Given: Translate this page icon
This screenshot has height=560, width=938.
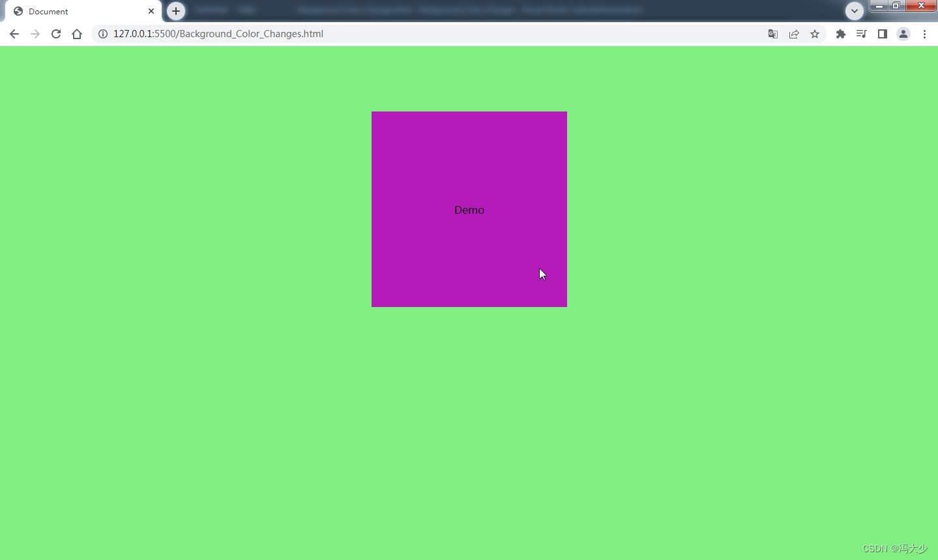Looking at the screenshot, I should click(x=773, y=34).
